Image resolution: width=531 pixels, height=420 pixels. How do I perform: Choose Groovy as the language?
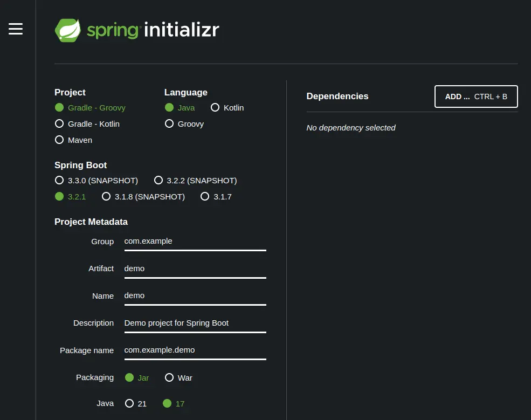click(x=184, y=124)
